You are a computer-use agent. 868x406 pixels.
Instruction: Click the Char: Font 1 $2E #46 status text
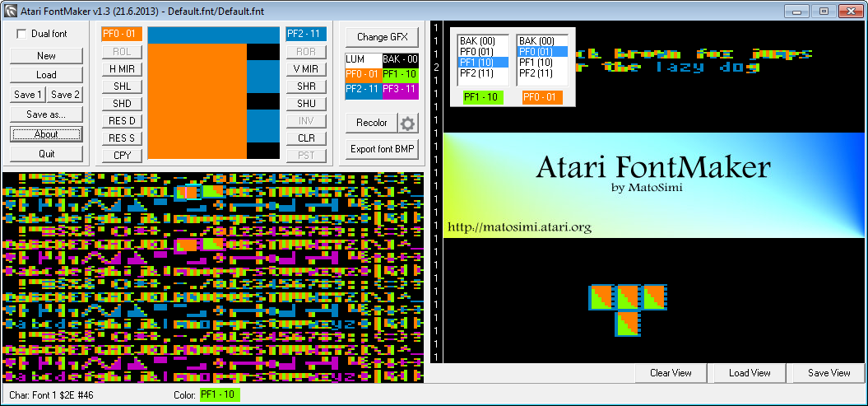[52, 395]
